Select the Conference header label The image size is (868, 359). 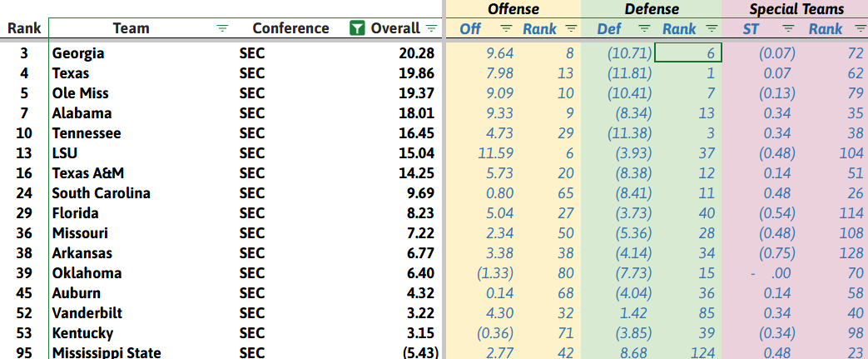click(x=290, y=29)
